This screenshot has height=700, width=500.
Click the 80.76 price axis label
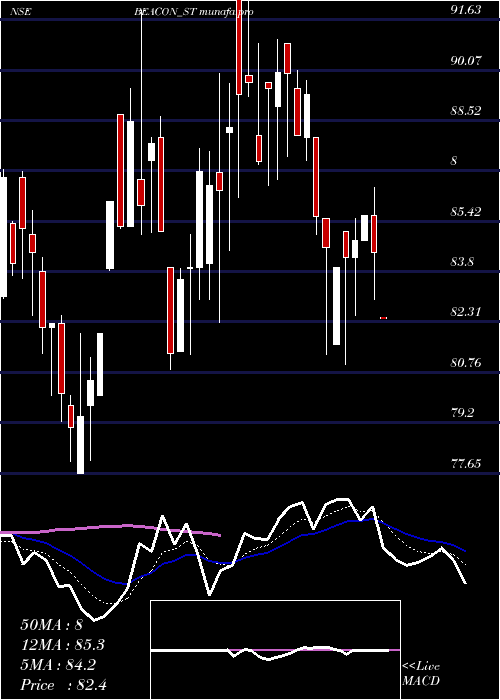tap(466, 362)
